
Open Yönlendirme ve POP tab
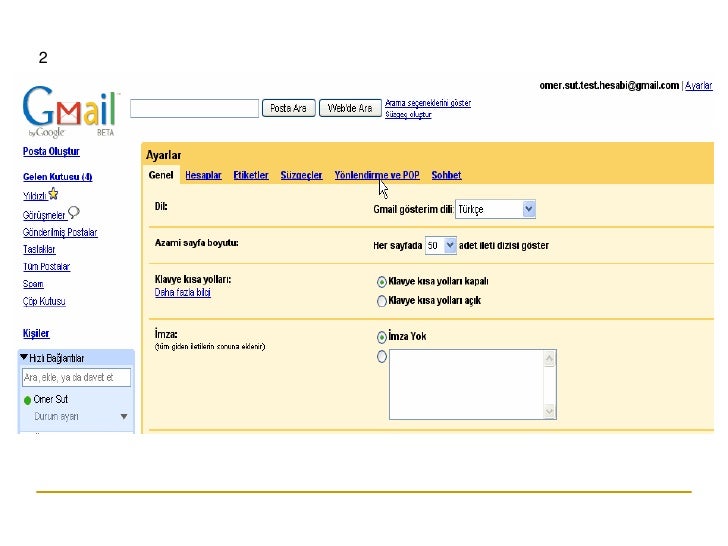377,176
